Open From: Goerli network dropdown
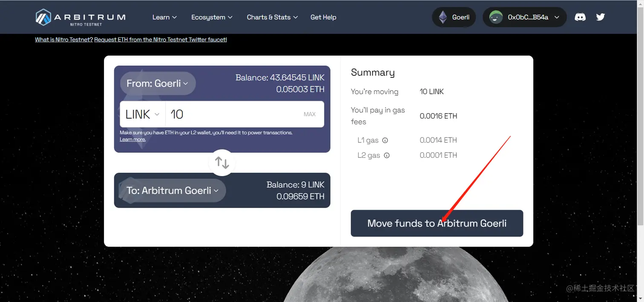644x302 pixels. point(158,83)
